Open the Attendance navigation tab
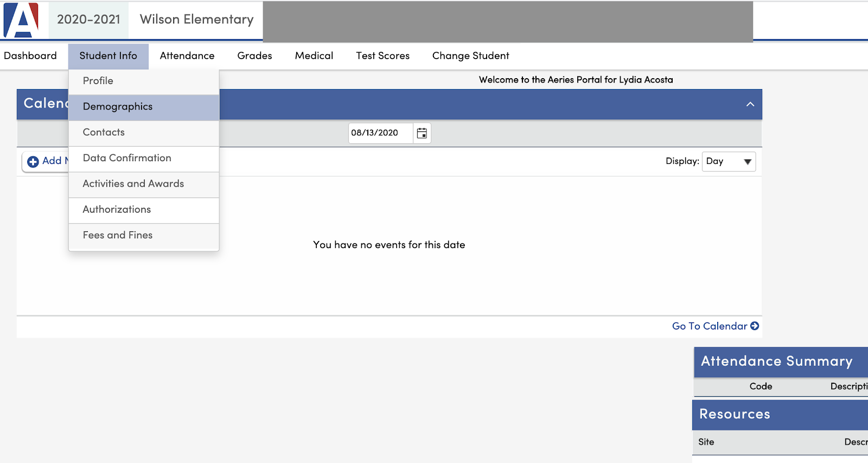The image size is (868, 463). [187, 56]
